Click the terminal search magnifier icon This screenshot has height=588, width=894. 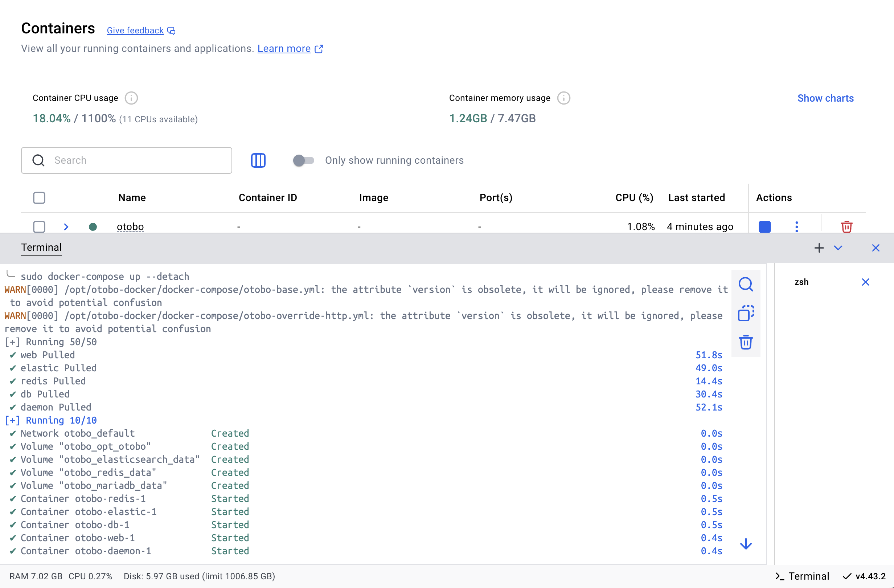pos(746,285)
